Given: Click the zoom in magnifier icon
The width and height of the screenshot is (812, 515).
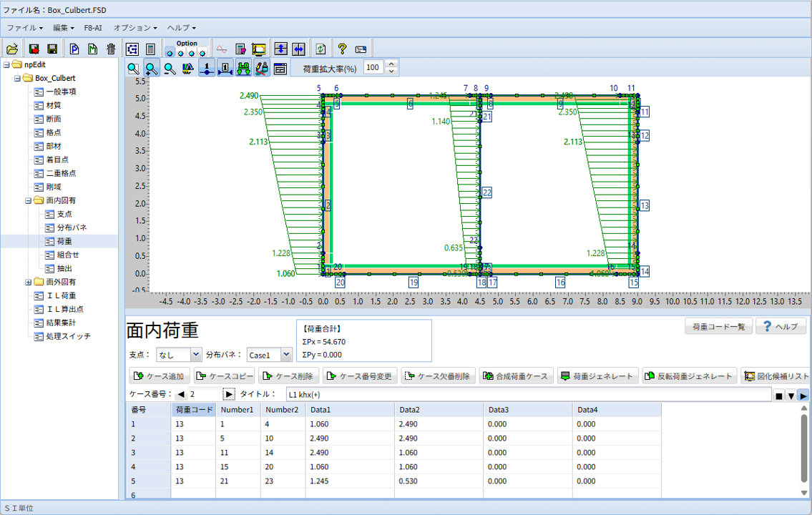Looking at the screenshot, I should [152, 69].
